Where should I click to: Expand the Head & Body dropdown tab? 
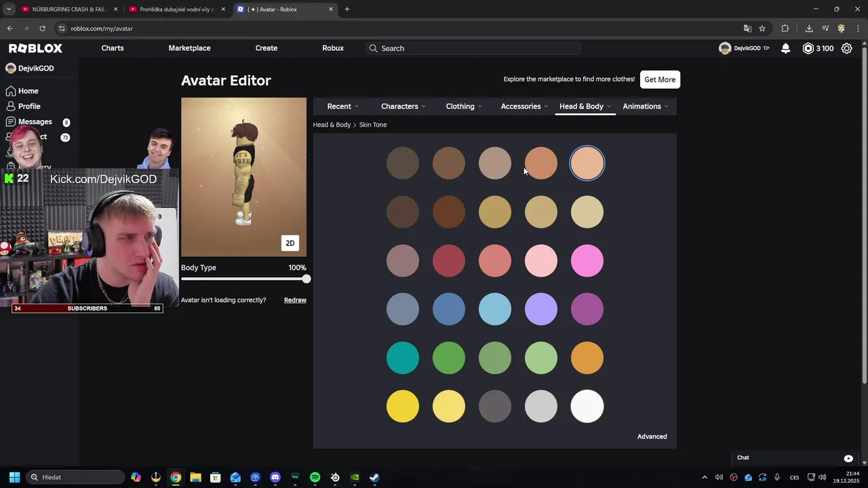(585, 106)
